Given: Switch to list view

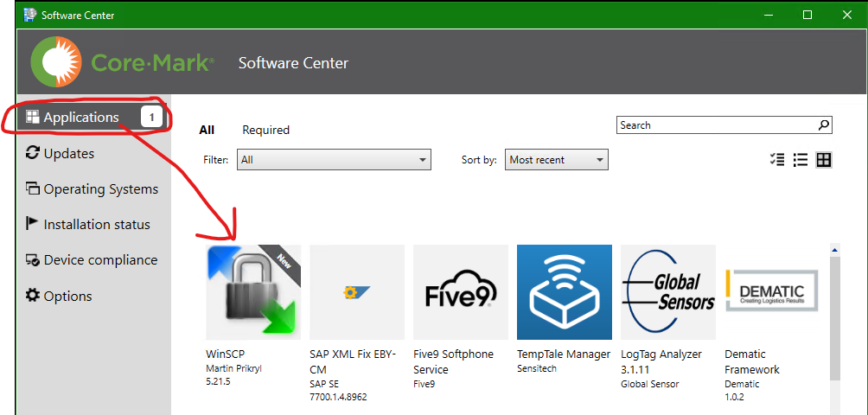Looking at the screenshot, I should 801,160.
